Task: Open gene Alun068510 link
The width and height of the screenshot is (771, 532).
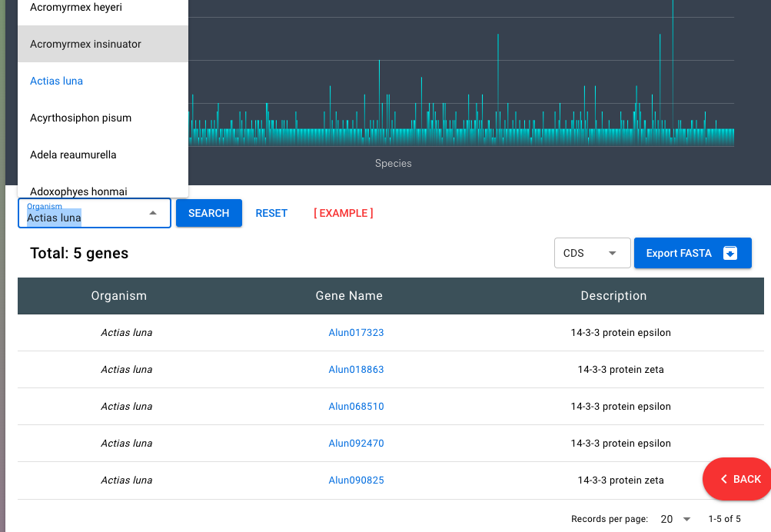Action: (x=356, y=407)
